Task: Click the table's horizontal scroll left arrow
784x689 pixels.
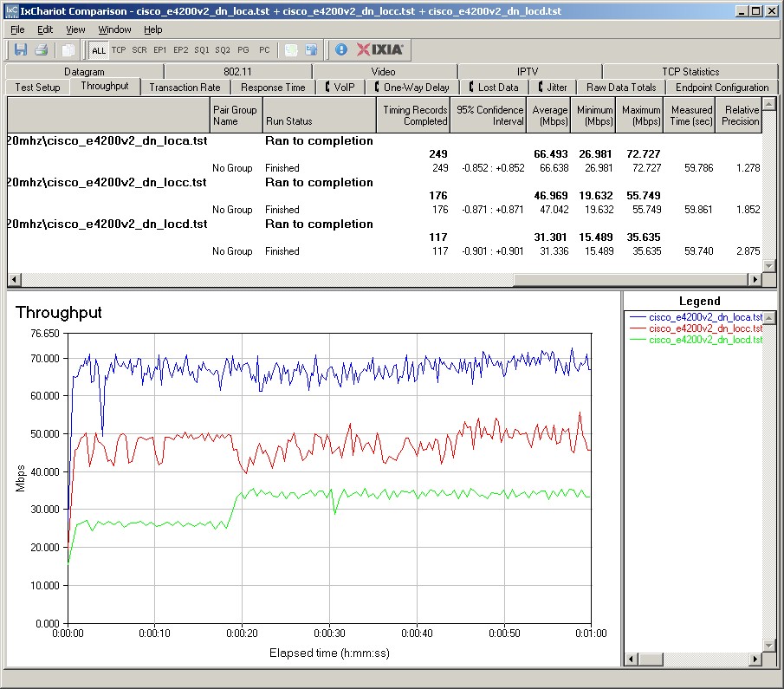Action: [14, 279]
